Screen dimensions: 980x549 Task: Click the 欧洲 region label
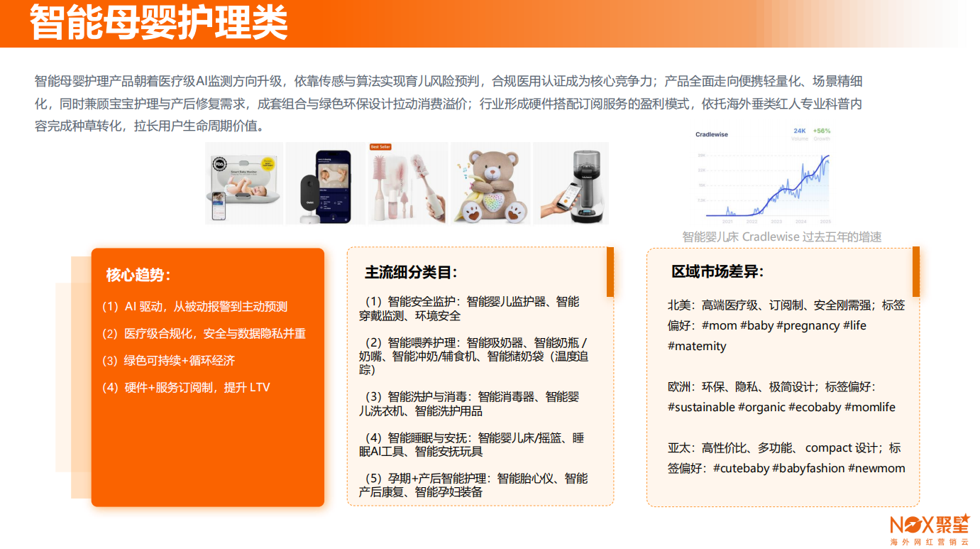[681, 387]
